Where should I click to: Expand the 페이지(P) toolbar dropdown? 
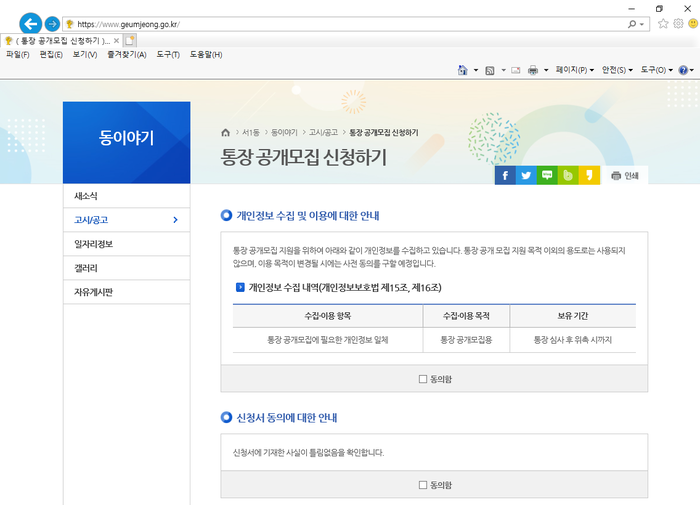[575, 70]
